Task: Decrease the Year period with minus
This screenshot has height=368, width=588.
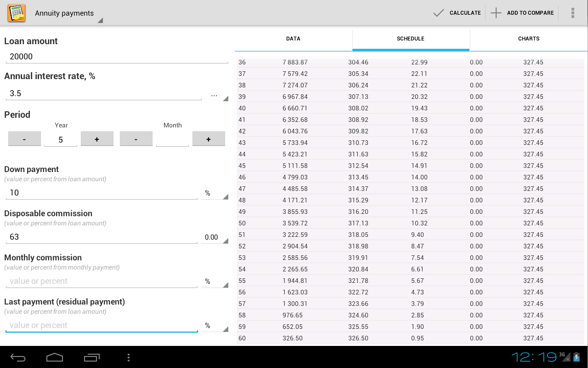Action: tap(24, 139)
